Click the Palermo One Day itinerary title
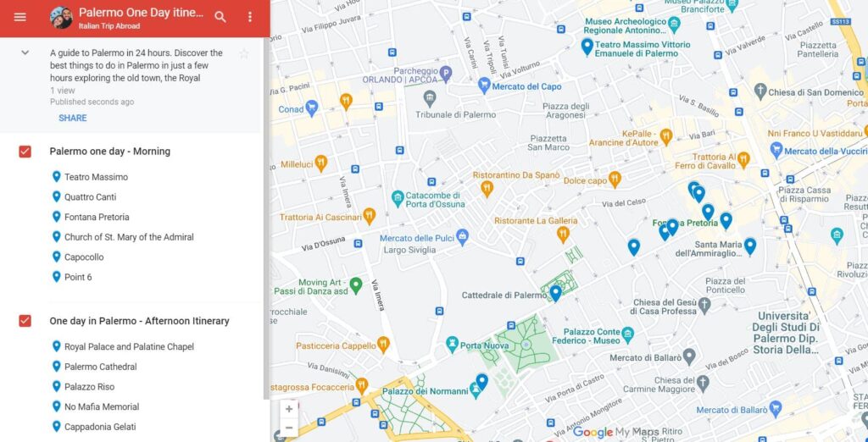The width and height of the screenshot is (868, 442). click(141, 13)
